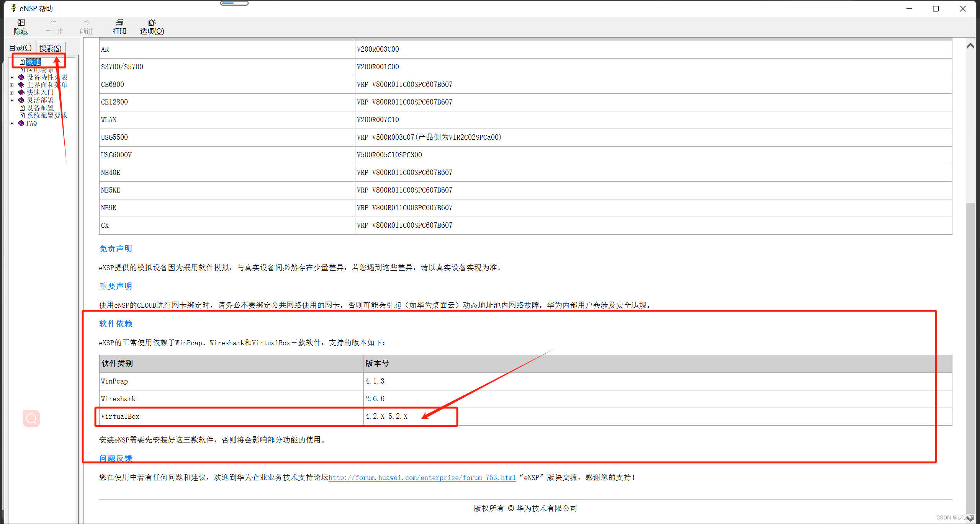Open the forum.huawei.com enterprise forum link

click(422, 477)
